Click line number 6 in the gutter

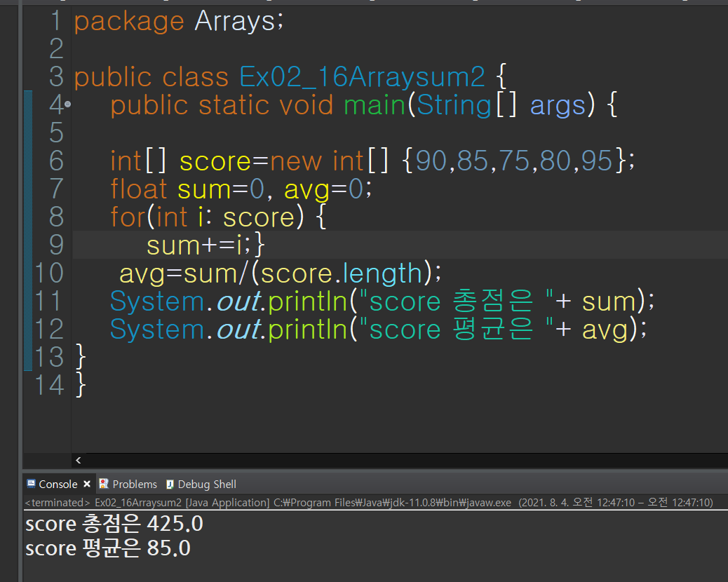(55, 161)
